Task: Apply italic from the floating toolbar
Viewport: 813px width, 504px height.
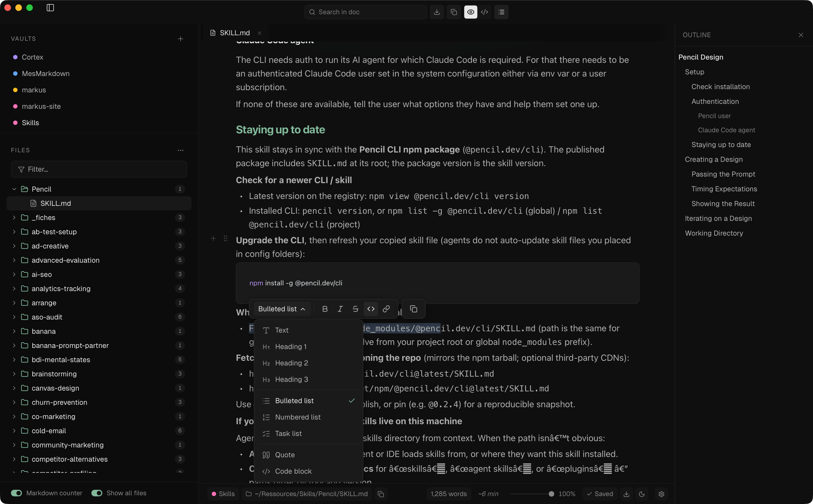Action: (340, 309)
